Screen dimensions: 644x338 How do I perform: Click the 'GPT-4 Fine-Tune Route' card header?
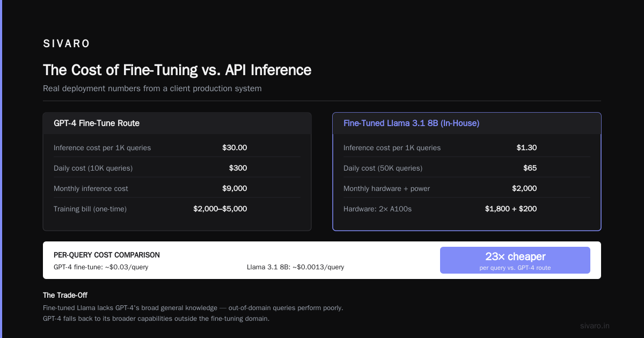177,123
